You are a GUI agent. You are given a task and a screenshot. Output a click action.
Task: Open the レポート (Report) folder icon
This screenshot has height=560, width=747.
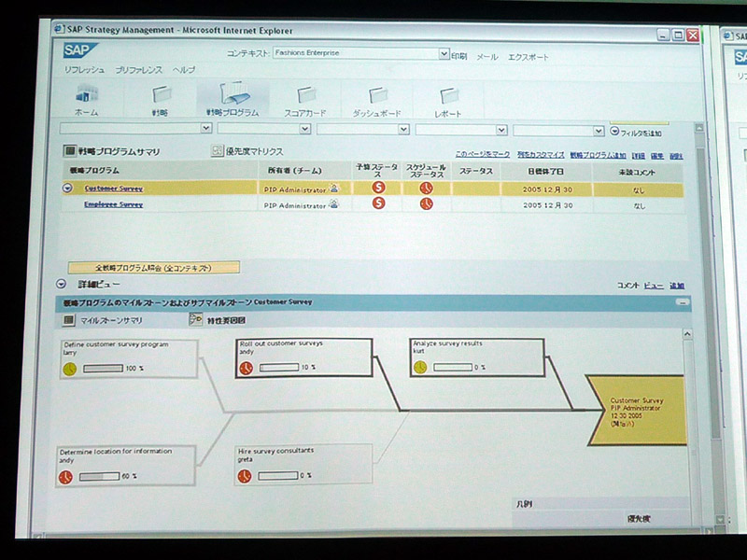[449, 96]
